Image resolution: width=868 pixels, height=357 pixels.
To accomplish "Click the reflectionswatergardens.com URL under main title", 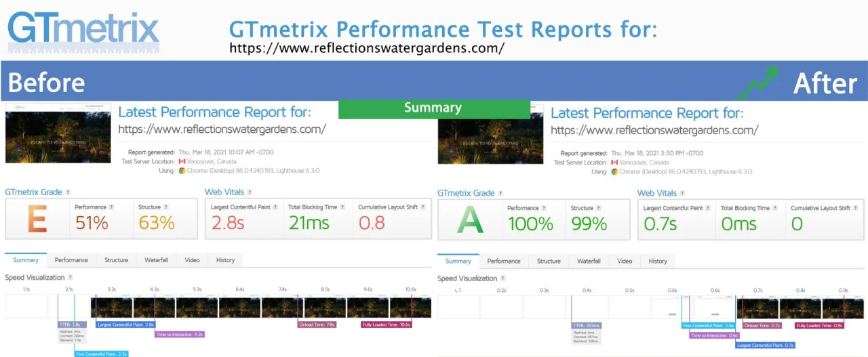I will coord(367,48).
